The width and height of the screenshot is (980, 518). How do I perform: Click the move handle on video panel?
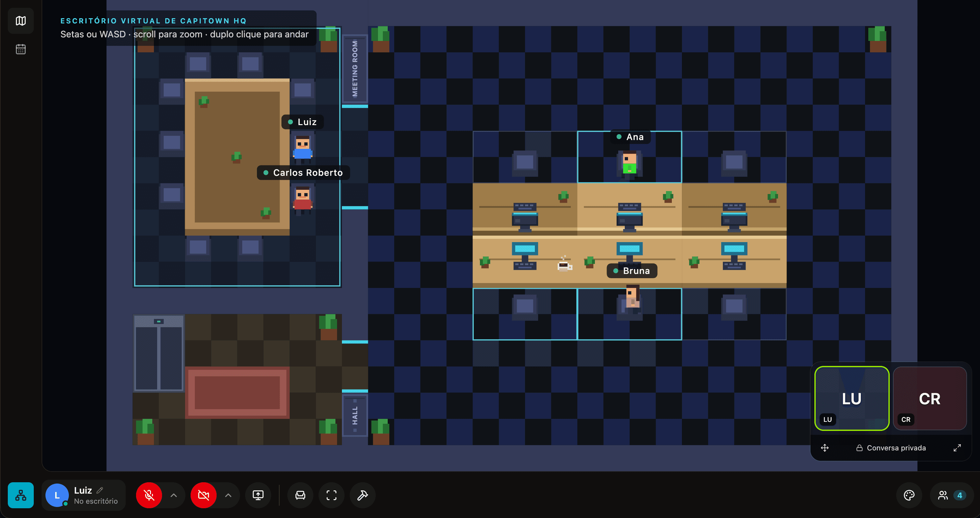tap(825, 447)
